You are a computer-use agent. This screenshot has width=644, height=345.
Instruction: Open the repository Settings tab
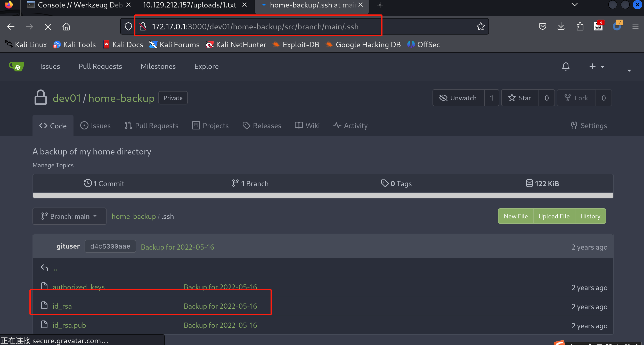tap(589, 126)
